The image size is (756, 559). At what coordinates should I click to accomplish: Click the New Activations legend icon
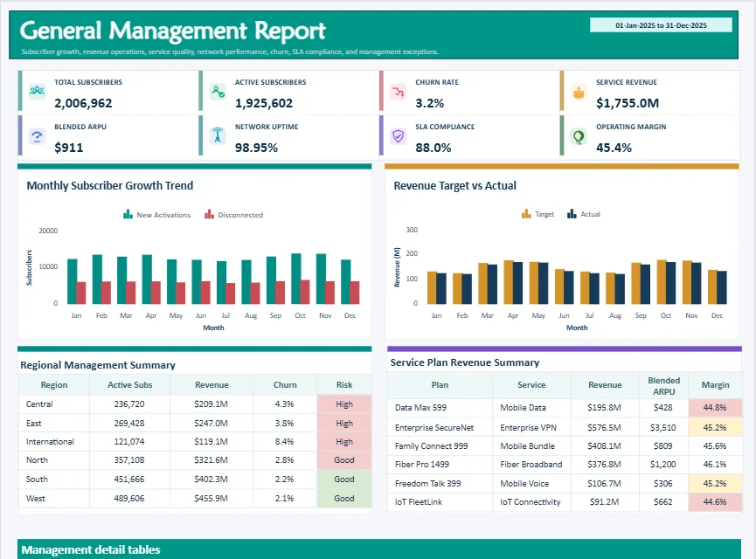pyautogui.click(x=128, y=214)
